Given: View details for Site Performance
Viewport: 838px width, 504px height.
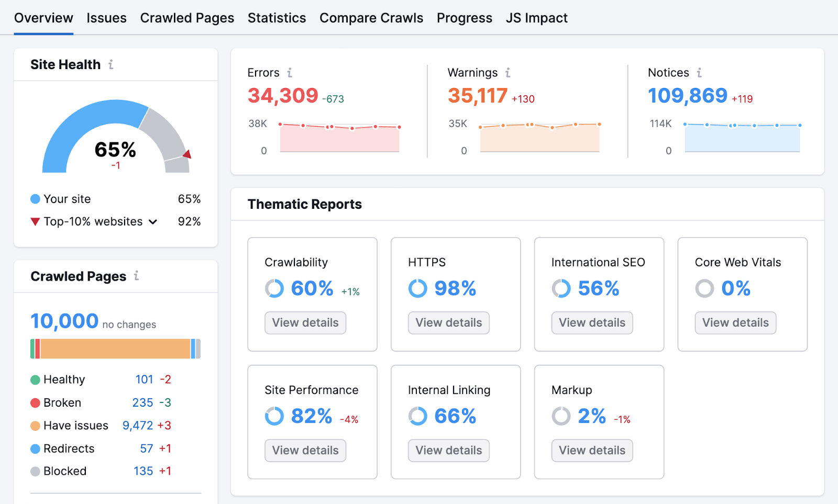Looking at the screenshot, I should tap(305, 450).
